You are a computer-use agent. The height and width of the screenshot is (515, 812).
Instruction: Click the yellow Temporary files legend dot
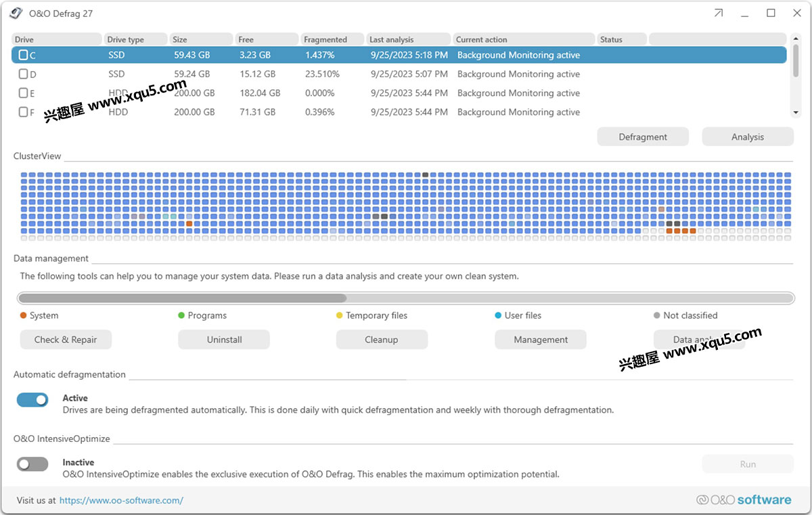point(340,315)
